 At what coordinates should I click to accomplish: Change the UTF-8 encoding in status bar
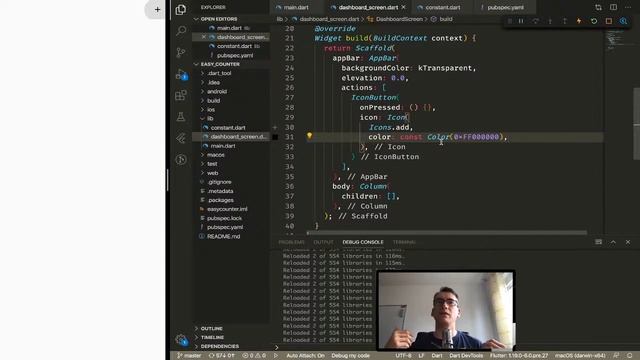(403, 356)
